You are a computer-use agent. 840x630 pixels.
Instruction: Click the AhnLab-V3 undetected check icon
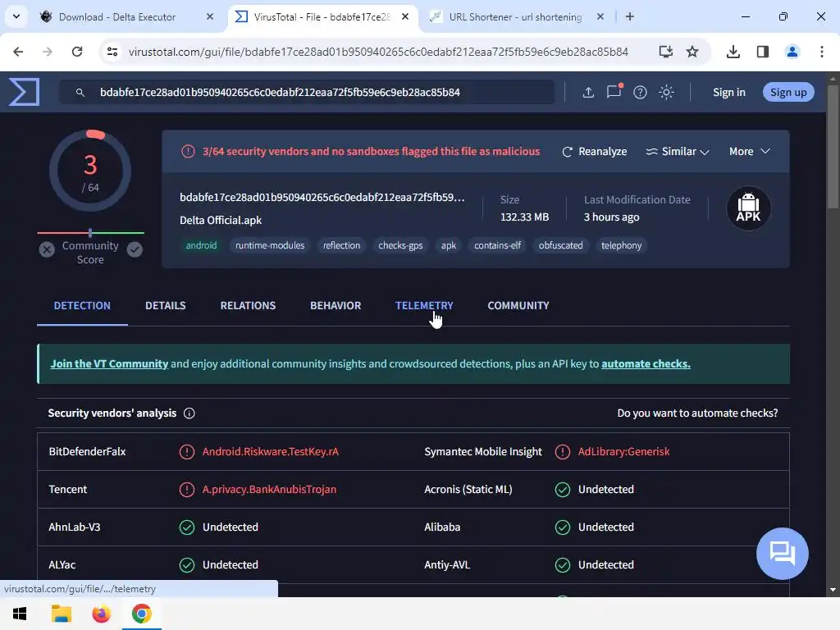tap(186, 527)
